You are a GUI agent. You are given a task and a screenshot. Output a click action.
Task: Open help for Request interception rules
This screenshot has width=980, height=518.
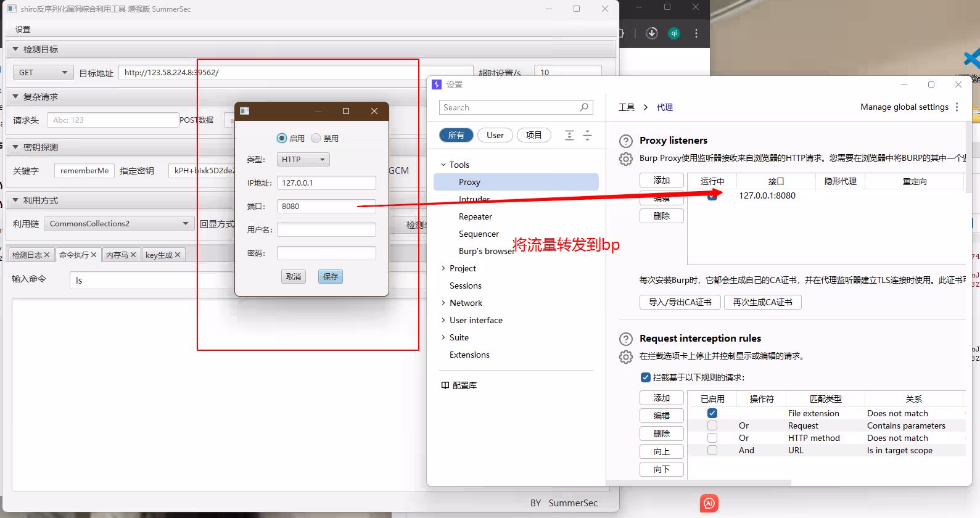point(625,339)
